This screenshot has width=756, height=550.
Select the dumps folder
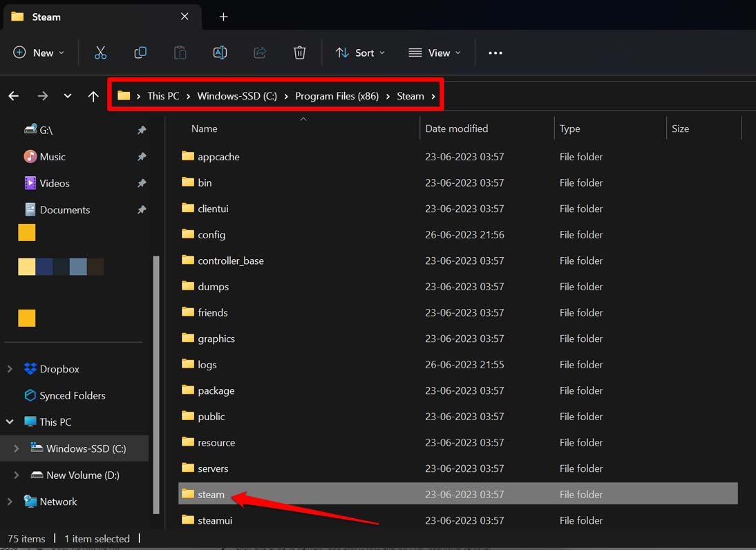pos(458,287)
